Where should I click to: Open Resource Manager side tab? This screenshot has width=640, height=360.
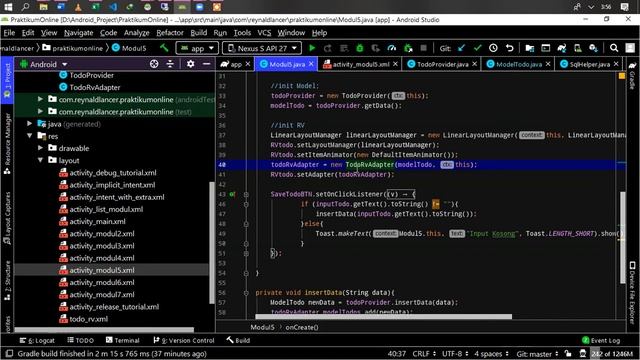[7, 144]
